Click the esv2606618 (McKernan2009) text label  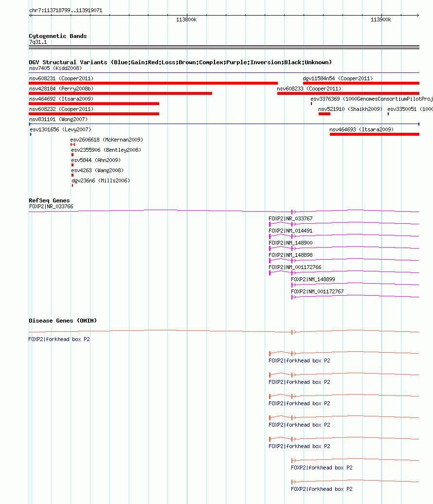pyautogui.click(x=107, y=140)
